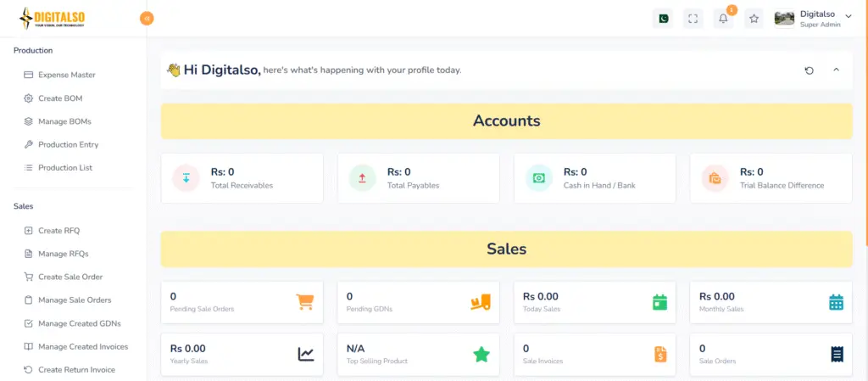Collapse the greeting panel chevron
Viewport: 868px width, 381px height.
(836, 70)
